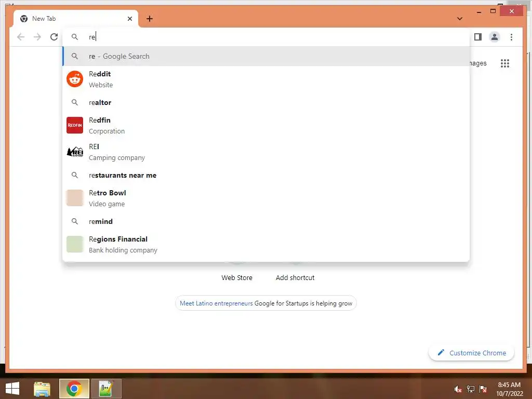Click the network tray icon
This screenshot has width=532, height=399.
470,389
